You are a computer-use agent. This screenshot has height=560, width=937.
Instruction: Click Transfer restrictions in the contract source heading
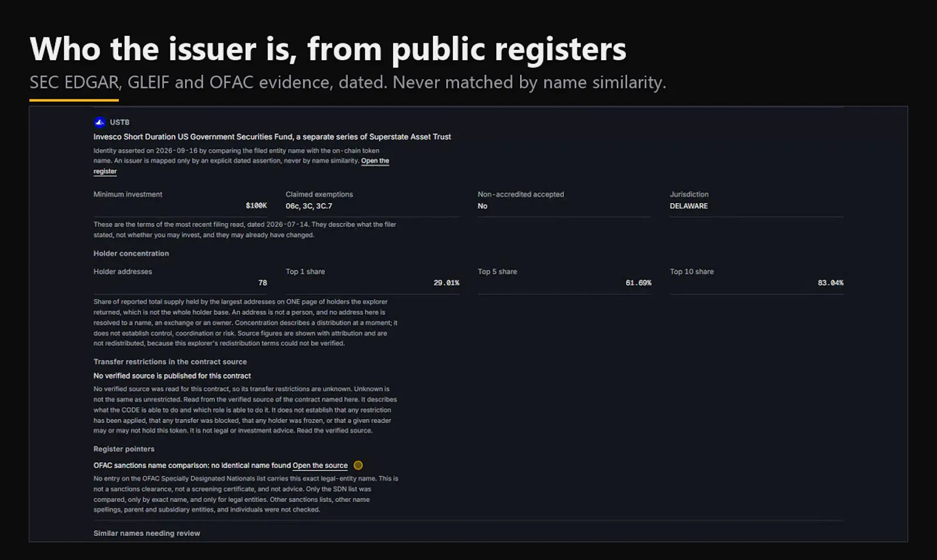click(170, 362)
